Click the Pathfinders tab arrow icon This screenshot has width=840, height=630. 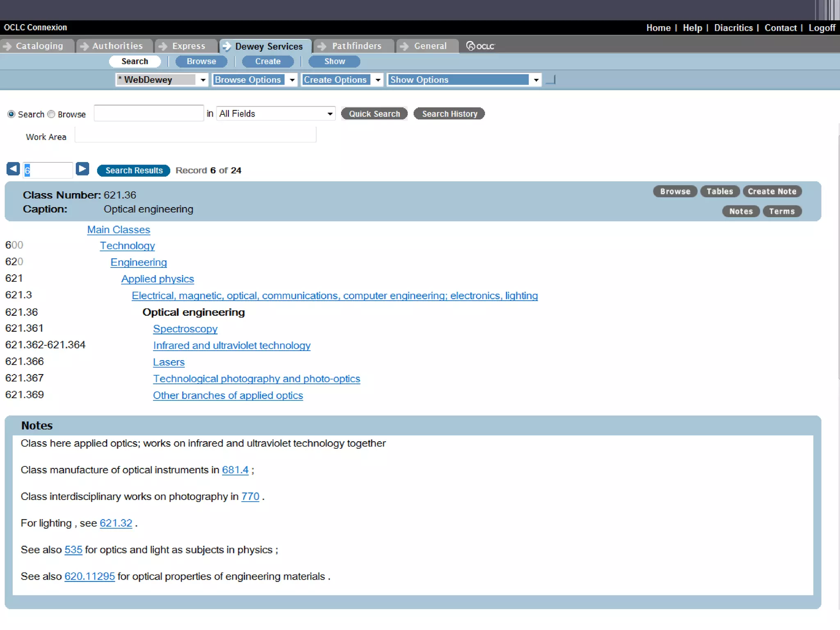tap(322, 46)
